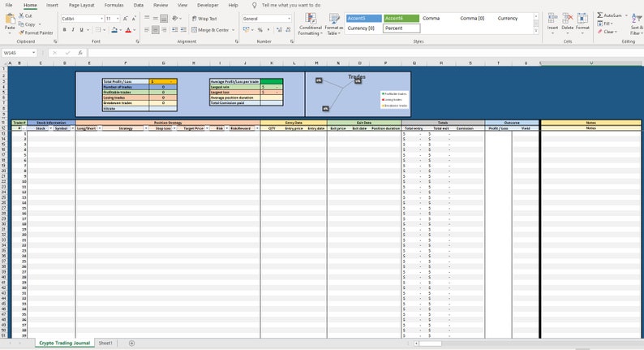Add a new sheet with plus button
644x350 pixels.
click(x=131, y=343)
